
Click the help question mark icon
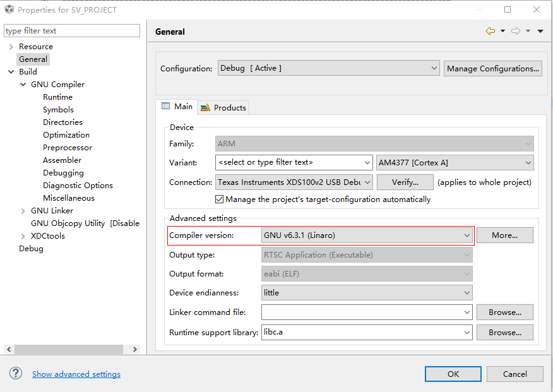[16, 374]
